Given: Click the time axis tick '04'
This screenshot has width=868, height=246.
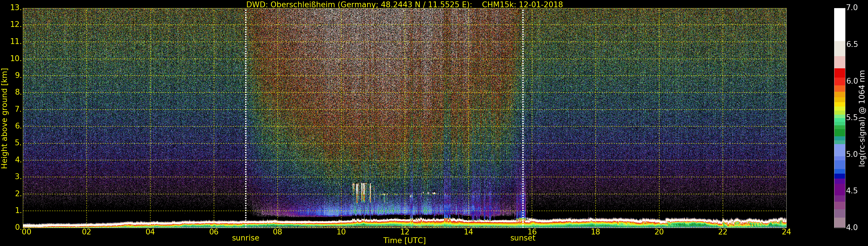Looking at the screenshot, I should tap(150, 232).
